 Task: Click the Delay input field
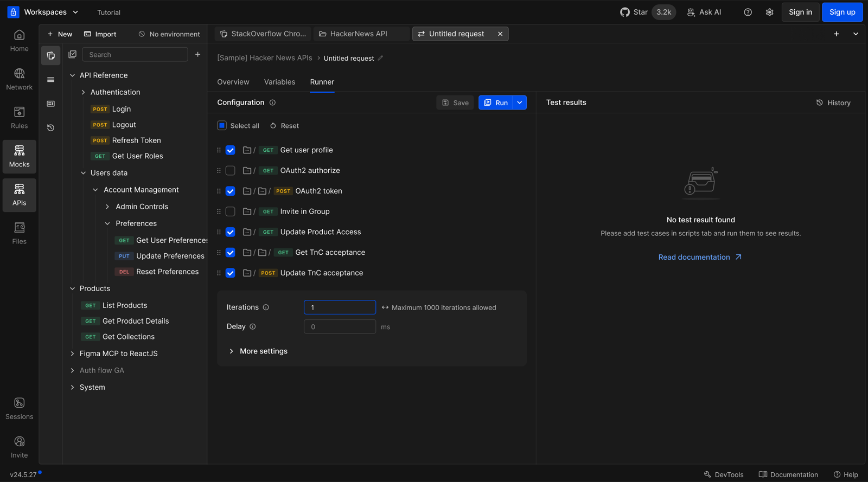point(340,326)
